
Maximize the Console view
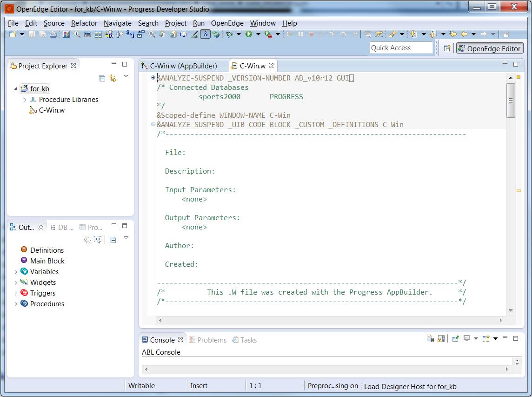point(515,338)
